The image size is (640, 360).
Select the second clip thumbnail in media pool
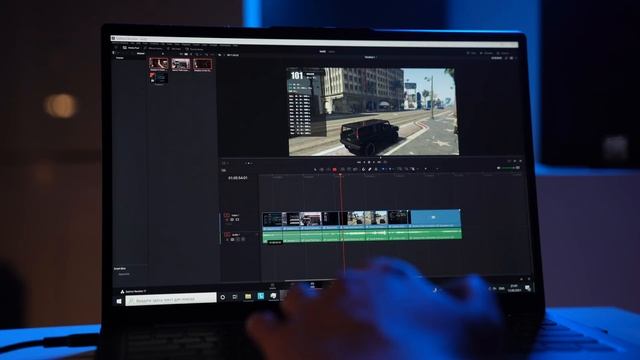coord(180,64)
